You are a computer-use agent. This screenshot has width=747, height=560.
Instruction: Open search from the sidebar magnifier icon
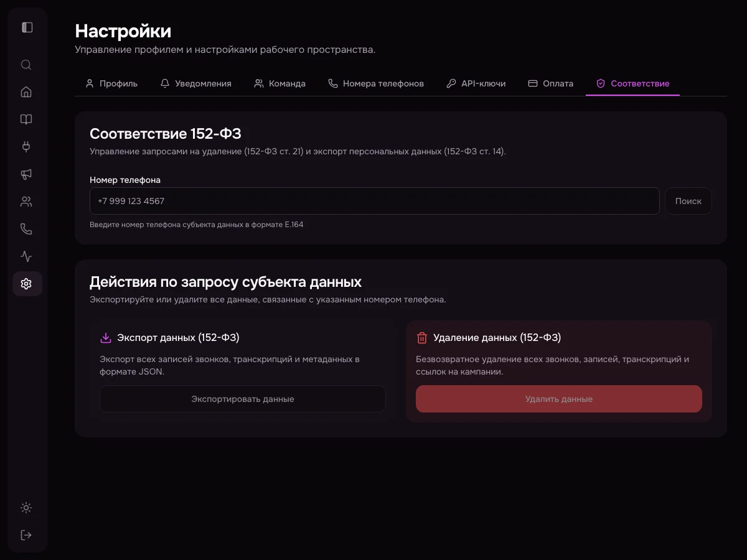pos(26,64)
